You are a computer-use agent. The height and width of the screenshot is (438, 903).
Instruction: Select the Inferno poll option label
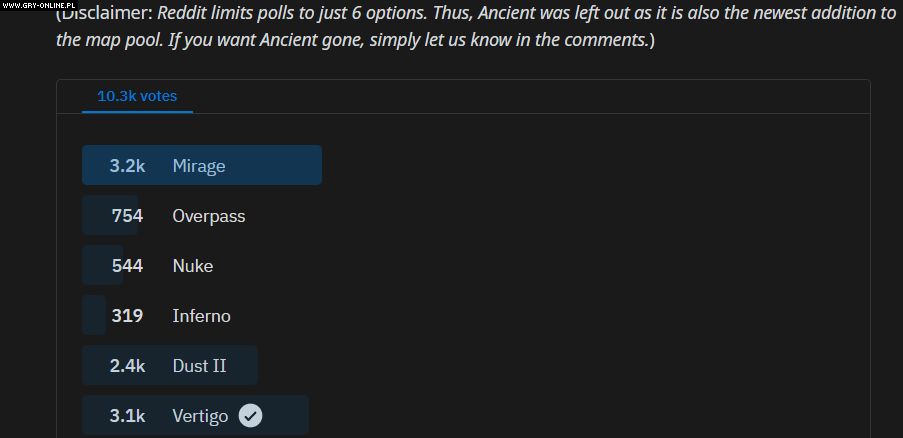pos(201,316)
